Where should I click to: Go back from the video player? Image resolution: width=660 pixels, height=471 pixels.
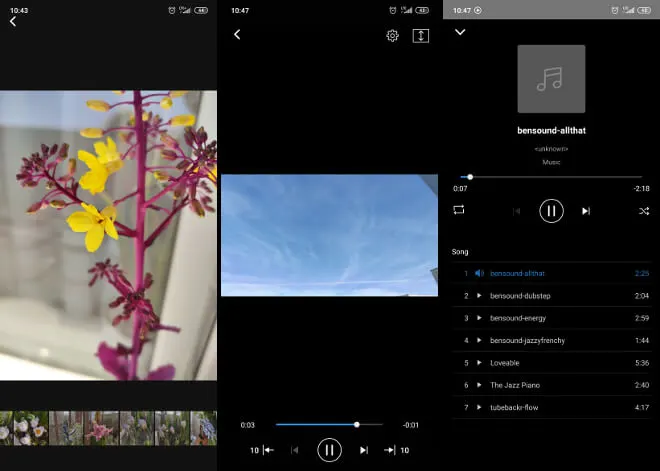click(x=237, y=35)
